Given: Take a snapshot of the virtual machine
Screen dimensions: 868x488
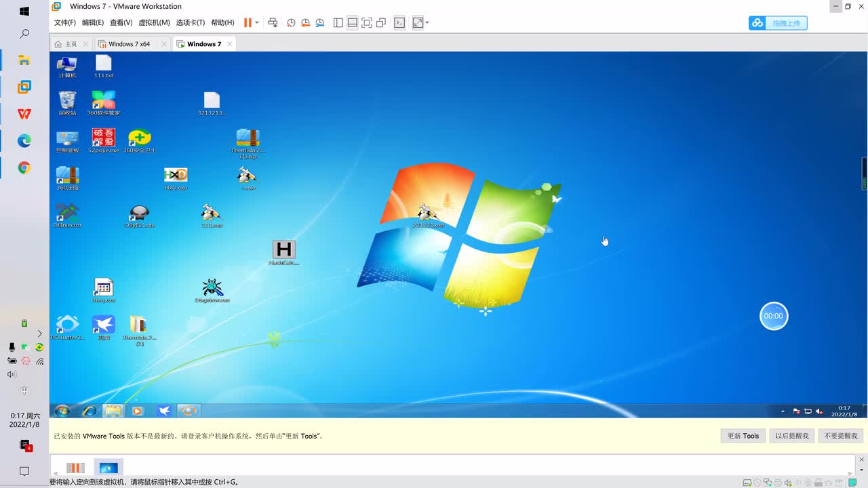Looking at the screenshot, I should coord(291,22).
